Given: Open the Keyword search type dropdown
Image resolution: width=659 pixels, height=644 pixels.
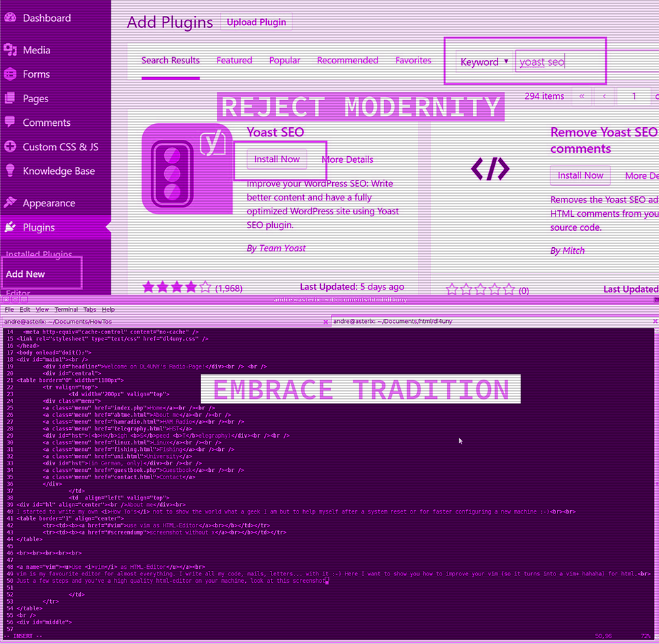Looking at the screenshot, I should click(x=484, y=62).
